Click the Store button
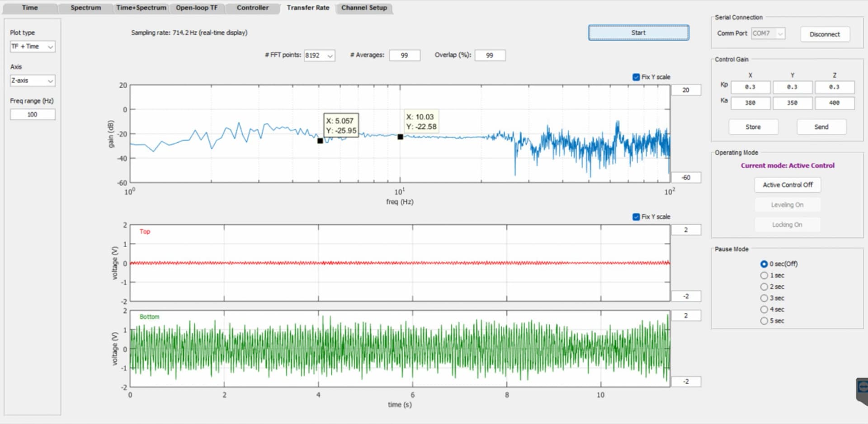Viewport: 868px width, 424px height. coord(753,127)
